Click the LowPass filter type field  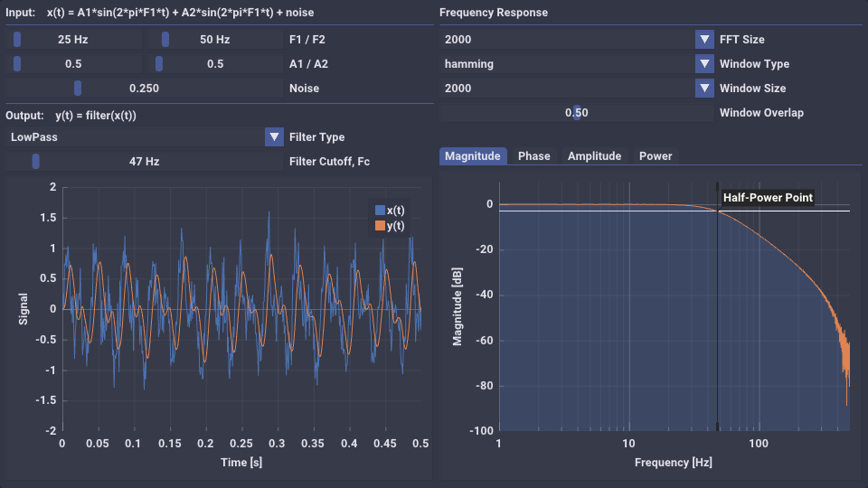pyautogui.click(x=135, y=137)
